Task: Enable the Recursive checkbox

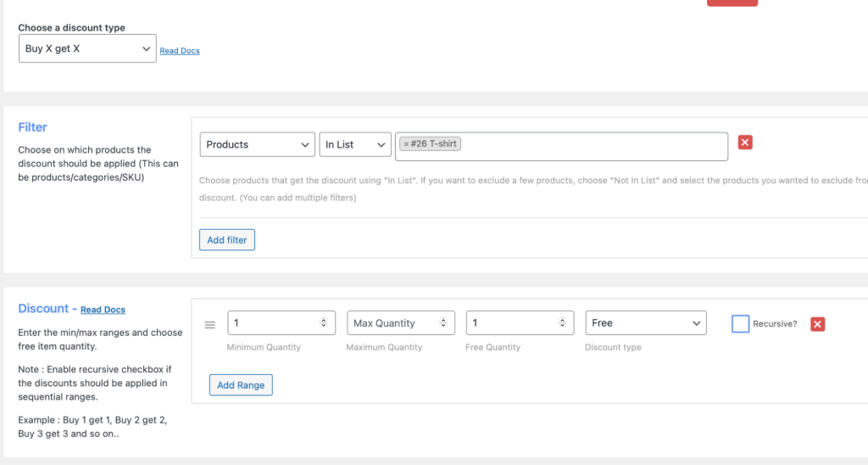Action: [740, 323]
